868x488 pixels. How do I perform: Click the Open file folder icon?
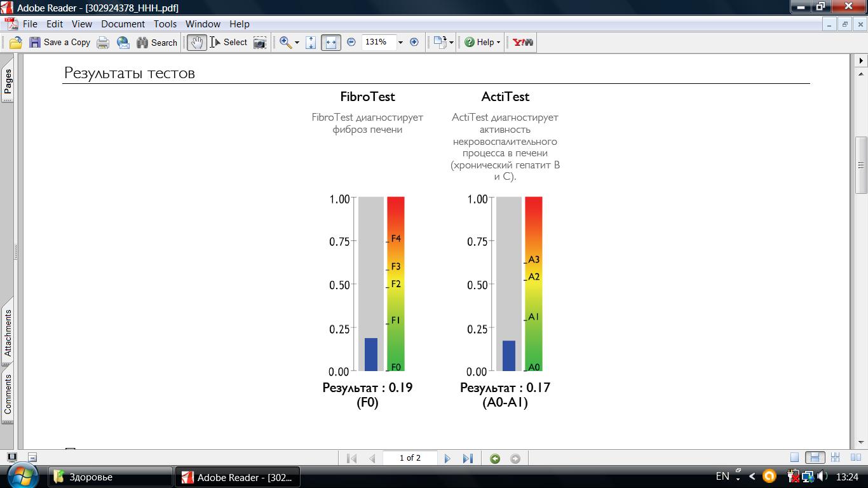click(16, 43)
